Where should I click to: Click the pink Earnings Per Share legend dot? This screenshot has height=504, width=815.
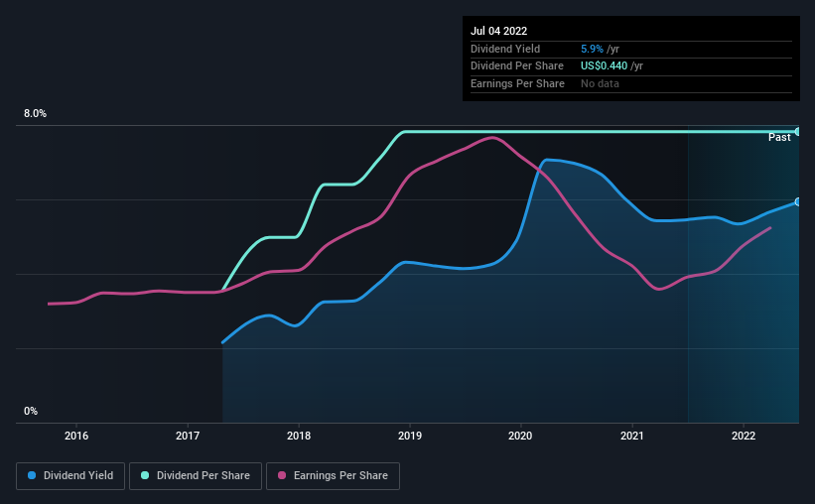point(282,475)
